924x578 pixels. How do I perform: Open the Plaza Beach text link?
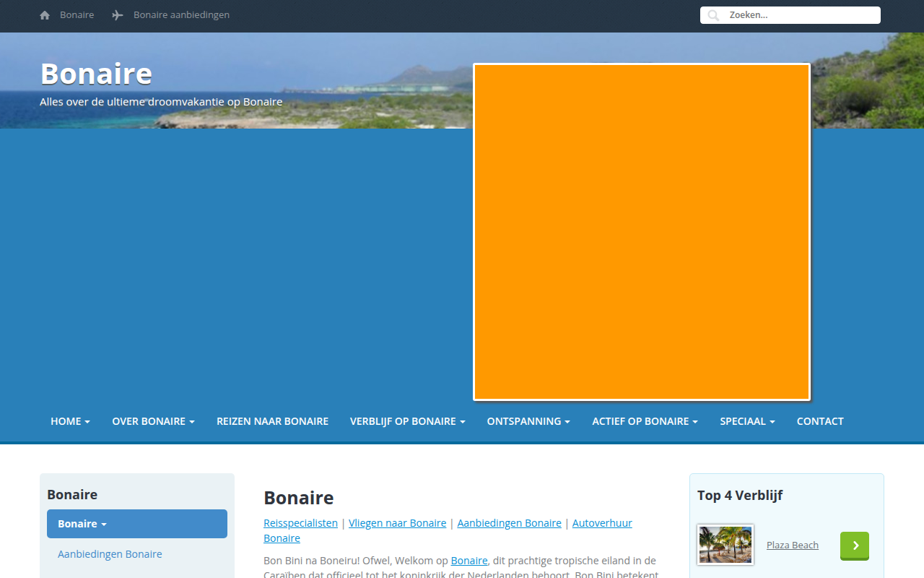point(793,545)
